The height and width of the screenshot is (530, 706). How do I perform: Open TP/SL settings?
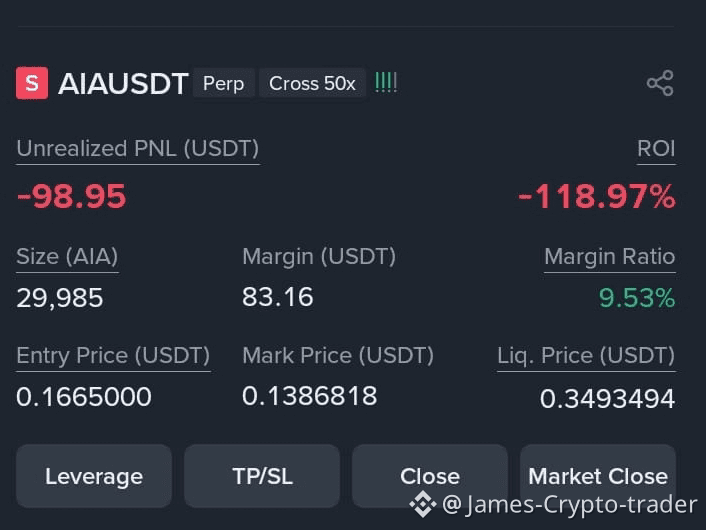click(x=262, y=476)
